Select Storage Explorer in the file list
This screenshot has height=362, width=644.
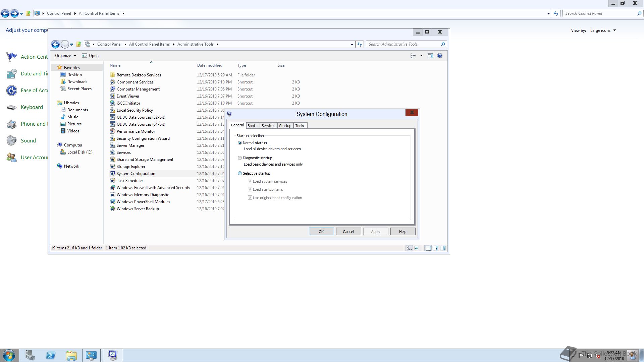pyautogui.click(x=131, y=167)
